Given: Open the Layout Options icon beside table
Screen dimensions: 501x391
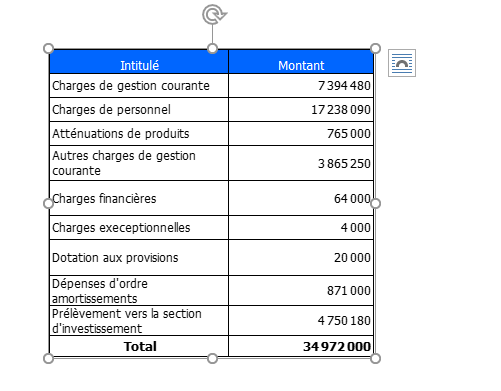Looking at the screenshot, I should (x=402, y=63).
